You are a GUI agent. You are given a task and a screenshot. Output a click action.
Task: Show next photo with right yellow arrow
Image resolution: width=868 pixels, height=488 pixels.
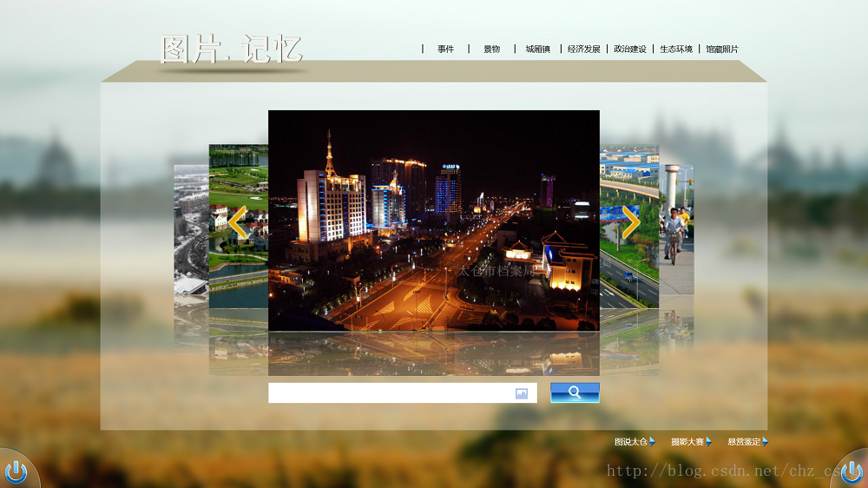(x=630, y=222)
